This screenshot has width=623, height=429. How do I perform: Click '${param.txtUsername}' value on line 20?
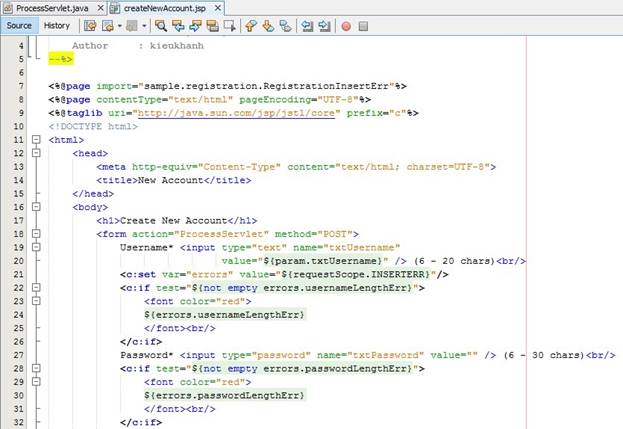coord(323,261)
